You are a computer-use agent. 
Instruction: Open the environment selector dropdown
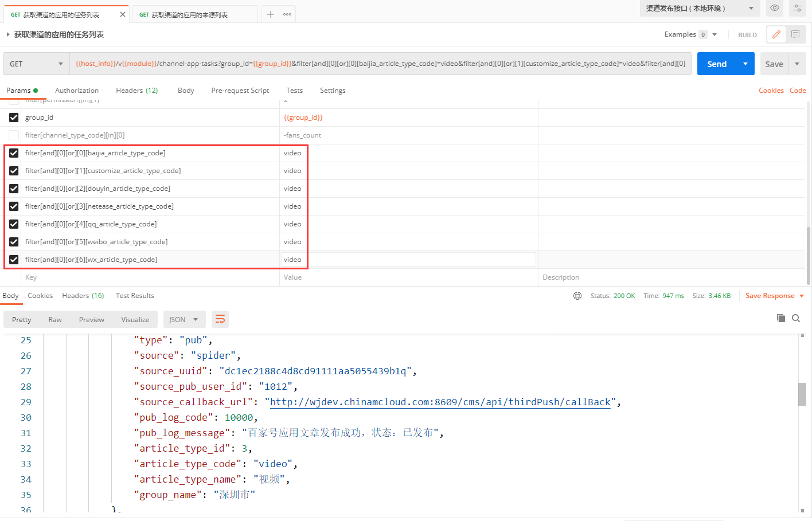(x=700, y=9)
